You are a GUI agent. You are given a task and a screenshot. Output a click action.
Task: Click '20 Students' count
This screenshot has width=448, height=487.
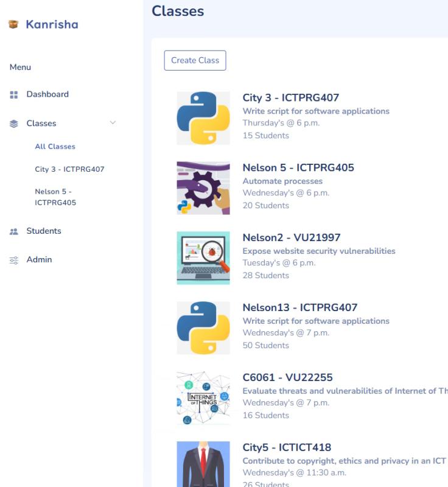(x=266, y=205)
